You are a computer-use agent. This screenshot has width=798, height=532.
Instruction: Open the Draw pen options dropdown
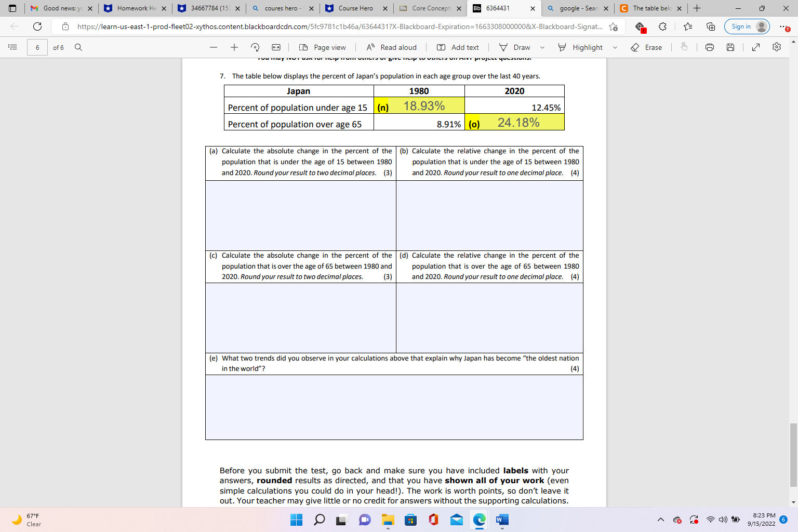542,47
